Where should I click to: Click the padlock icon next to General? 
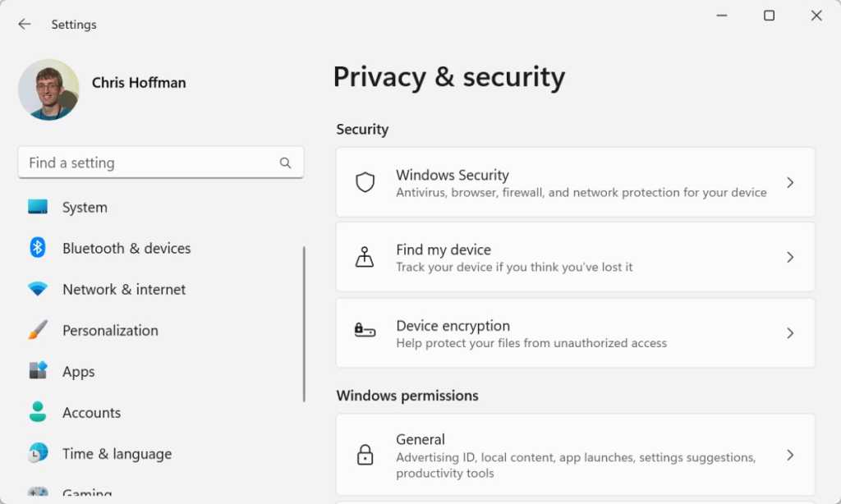click(365, 455)
